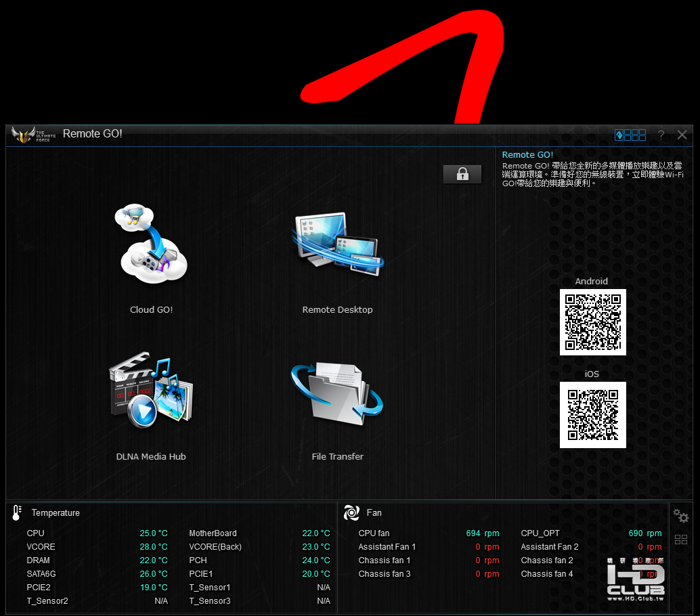Open the DLNA Media Hub clapperboard icon

pyautogui.click(x=151, y=390)
